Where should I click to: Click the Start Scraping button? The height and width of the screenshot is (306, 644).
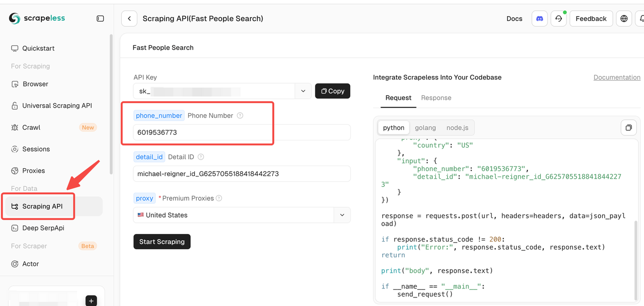tap(162, 242)
